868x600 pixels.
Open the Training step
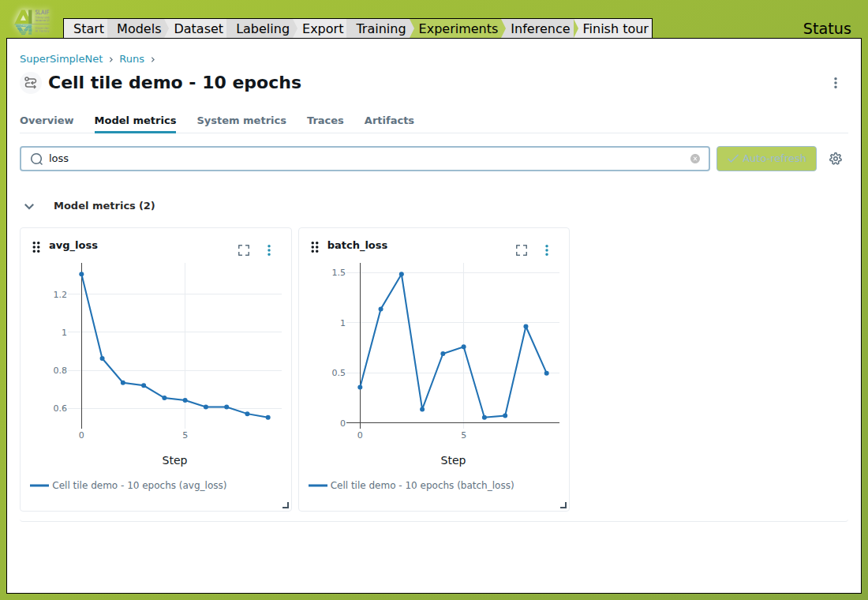click(381, 28)
